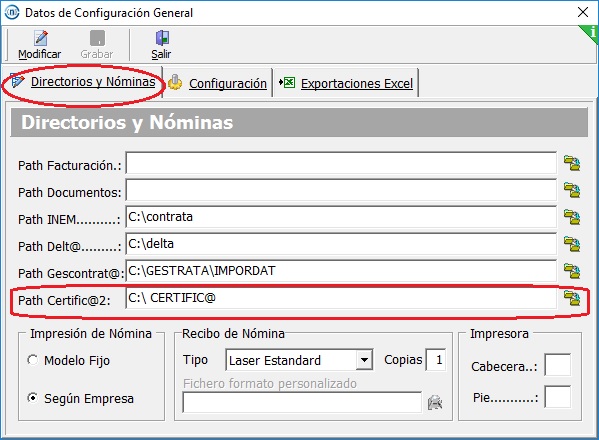Browse folder for Path INEM
Screen dimensions: 599x440
tap(572, 217)
